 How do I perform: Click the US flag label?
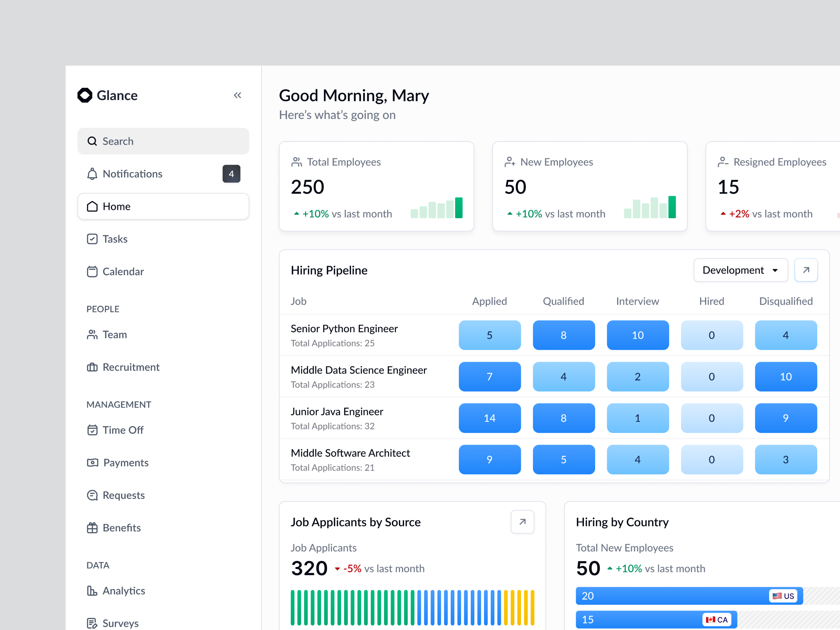click(783, 596)
